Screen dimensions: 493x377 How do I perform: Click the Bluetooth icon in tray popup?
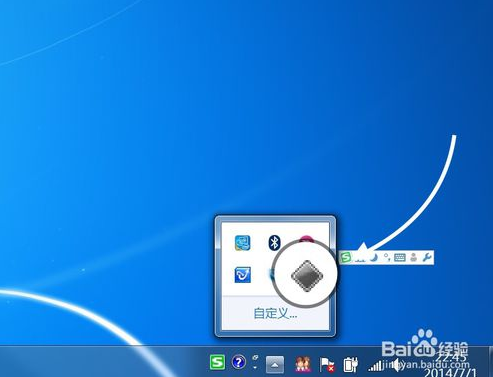pyautogui.click(x=274, y=243)
